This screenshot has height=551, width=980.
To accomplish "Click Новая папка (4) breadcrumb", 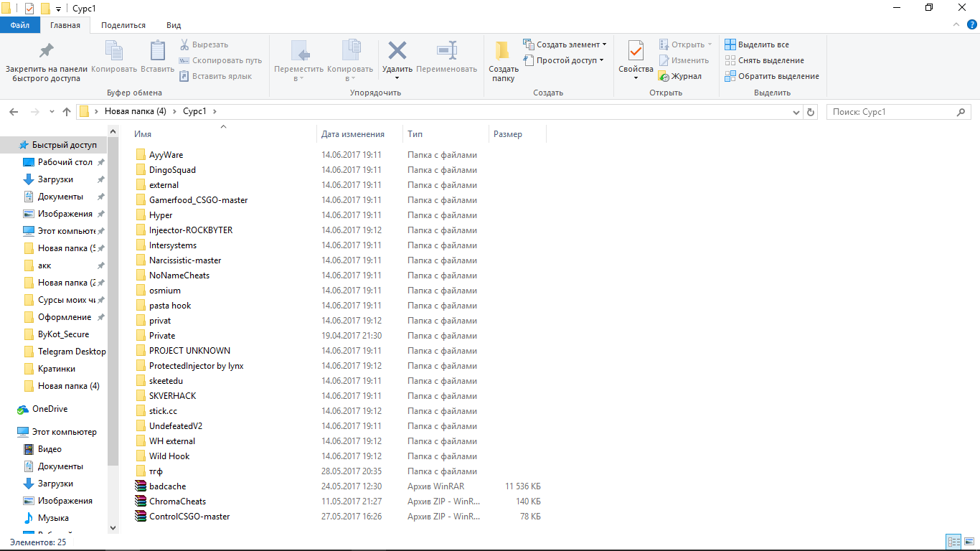I will (136, 112).
